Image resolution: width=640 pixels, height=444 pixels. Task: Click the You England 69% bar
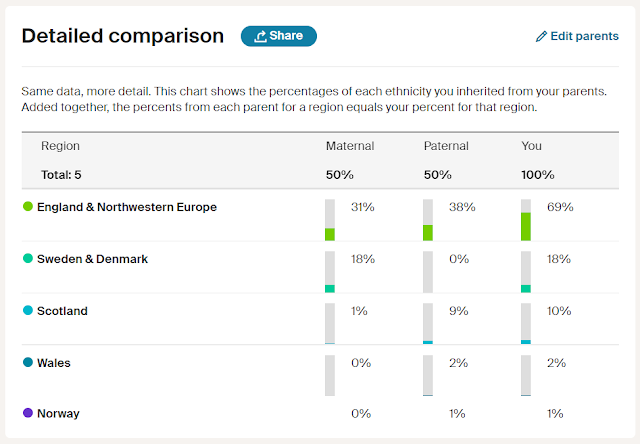click(526, 220)
